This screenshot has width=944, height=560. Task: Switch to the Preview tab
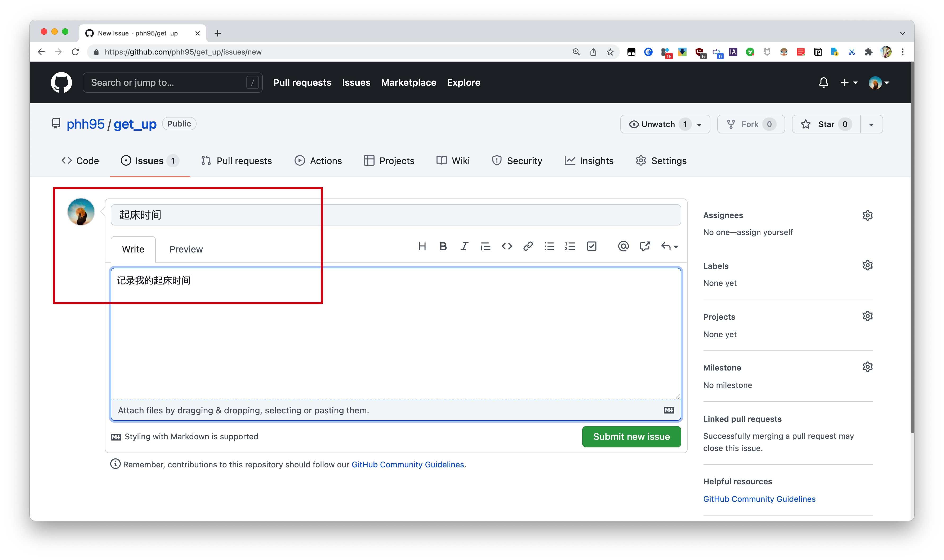(186, 249)
